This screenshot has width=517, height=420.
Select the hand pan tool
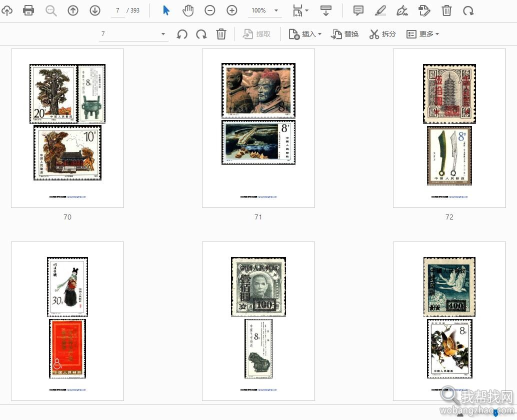pos(188,10)
